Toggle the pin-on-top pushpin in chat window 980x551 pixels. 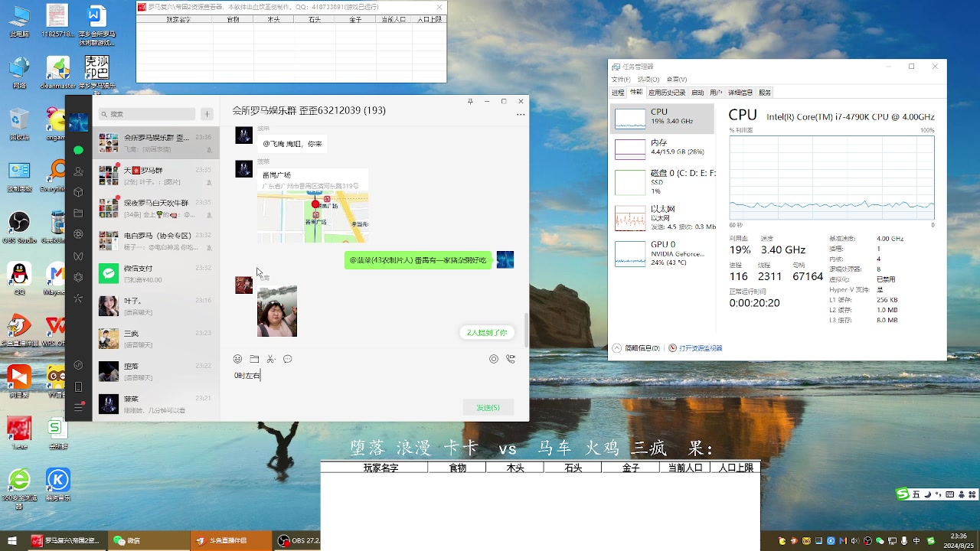pos(469,100)
